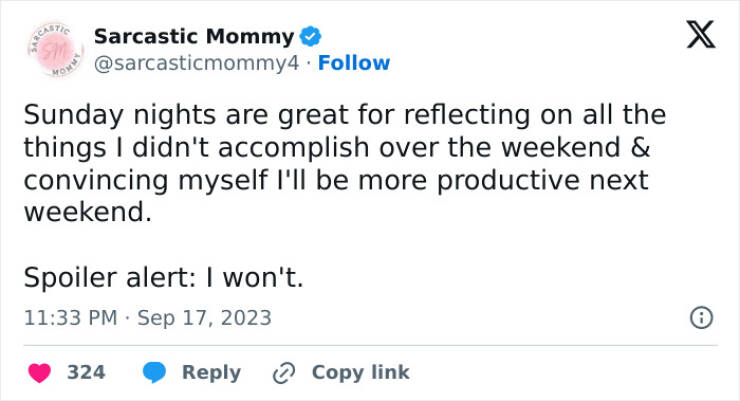740x401 pixels.
Task: Click the "Spoiler alert: I won't." line
Action: 163,277
